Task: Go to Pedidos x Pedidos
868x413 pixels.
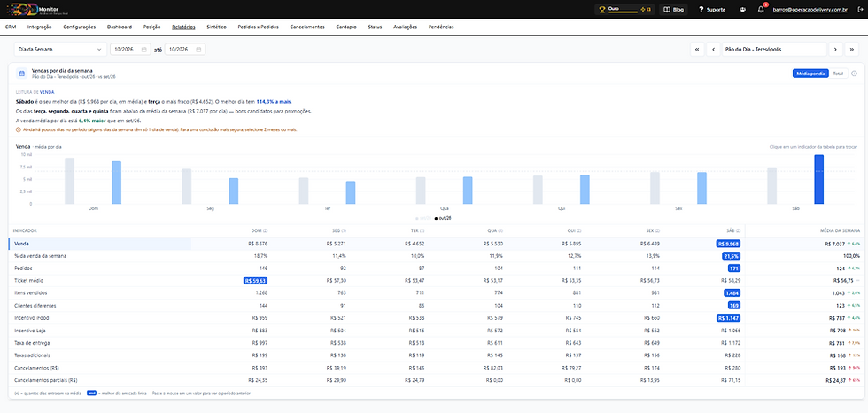Action: [258, 27]
